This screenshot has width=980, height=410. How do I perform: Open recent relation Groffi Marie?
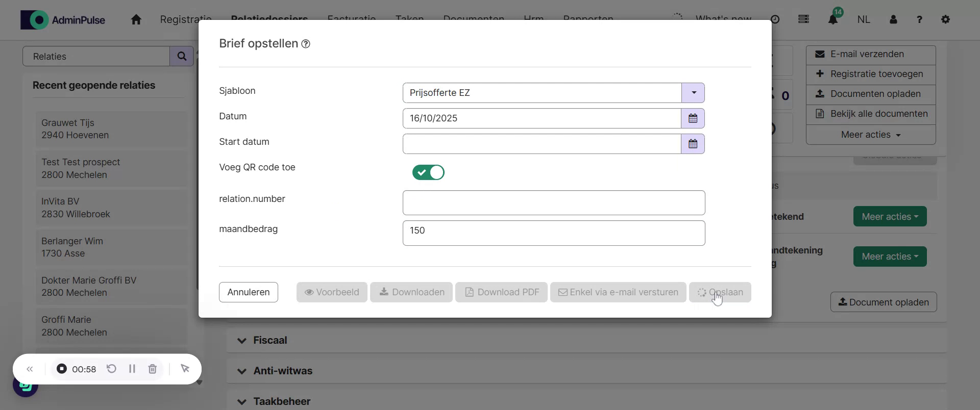tap(111, 326)
